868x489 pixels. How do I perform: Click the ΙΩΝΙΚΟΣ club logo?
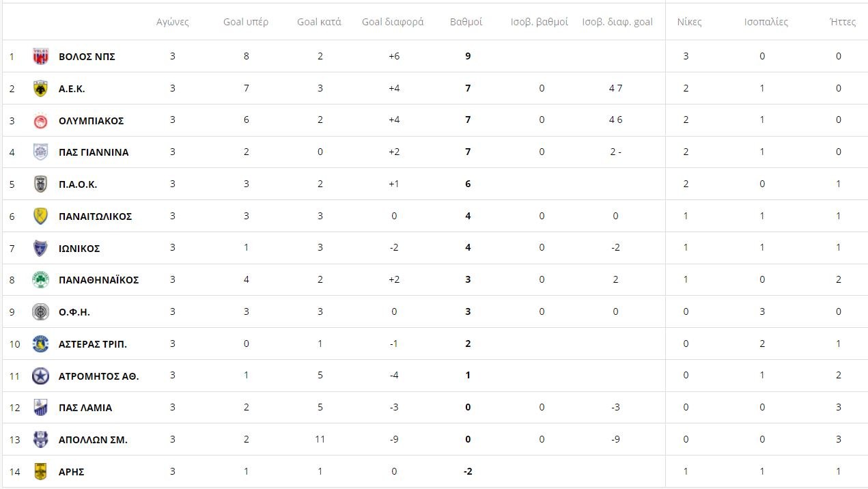point(40,249)
